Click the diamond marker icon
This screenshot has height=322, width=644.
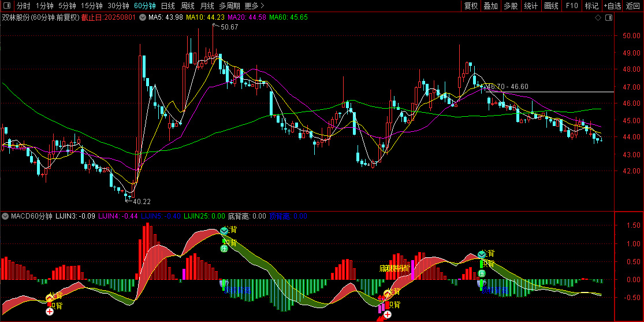pos(598,18)
